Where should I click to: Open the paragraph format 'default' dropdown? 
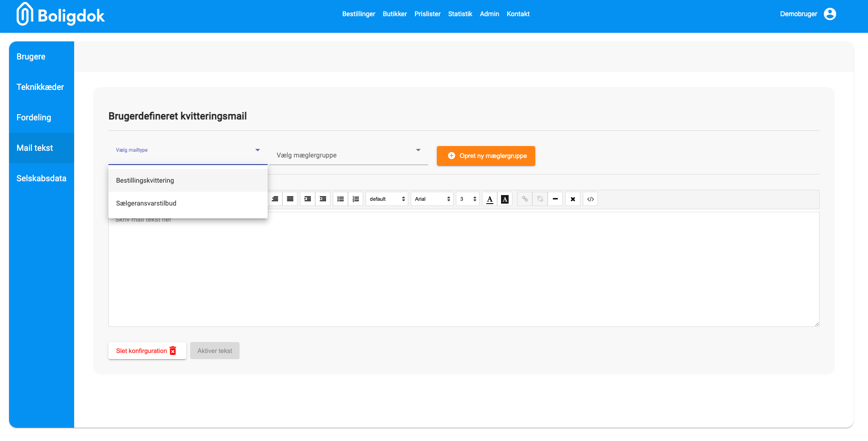[x=387, y=199]
